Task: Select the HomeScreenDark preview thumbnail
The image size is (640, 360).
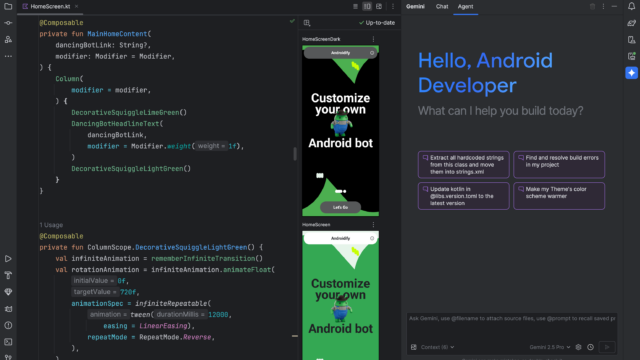Action: pyautogui.click(x=340, y=131)
